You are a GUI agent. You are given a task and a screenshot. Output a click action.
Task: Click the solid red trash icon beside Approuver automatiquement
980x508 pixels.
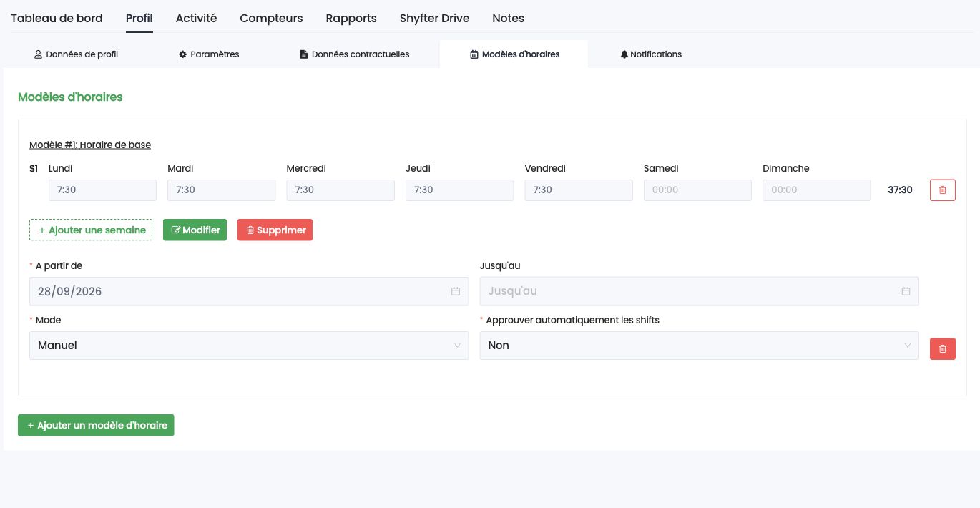coord(942,348)
